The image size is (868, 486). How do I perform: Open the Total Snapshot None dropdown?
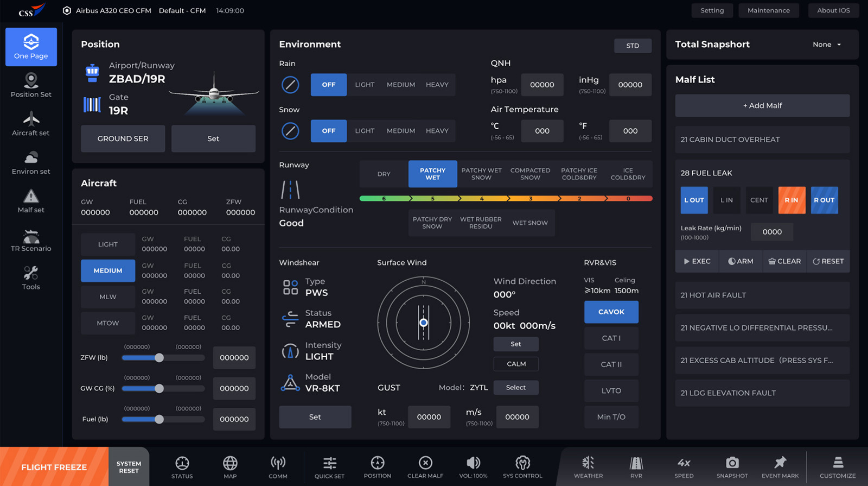tap(827, 45)
